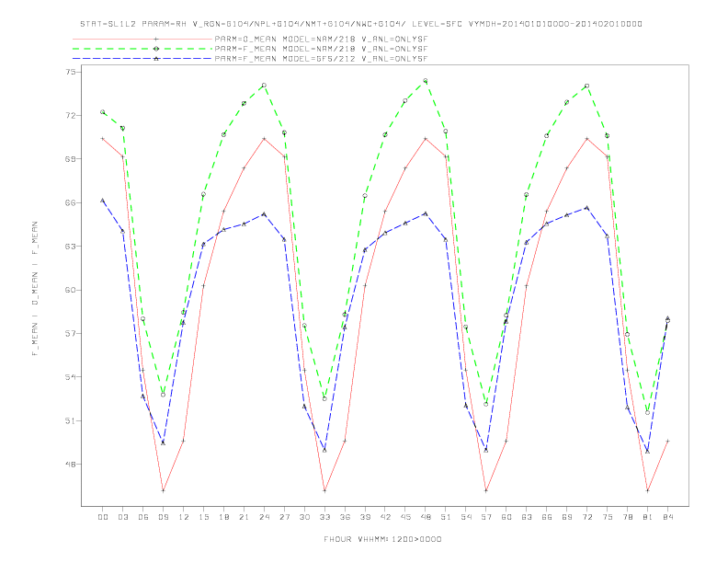Click the blue dashed line sample in legend

point(142,59)
